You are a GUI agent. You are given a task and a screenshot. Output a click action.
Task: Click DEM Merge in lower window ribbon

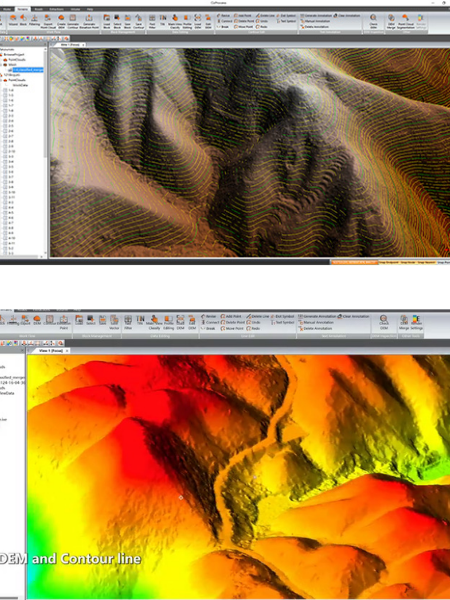[404, 323]
